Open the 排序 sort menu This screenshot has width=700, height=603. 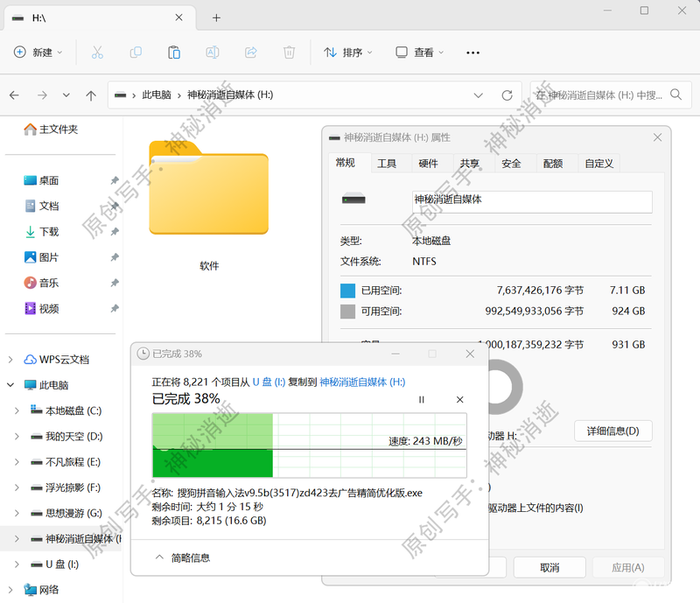[x=347, y=53]
